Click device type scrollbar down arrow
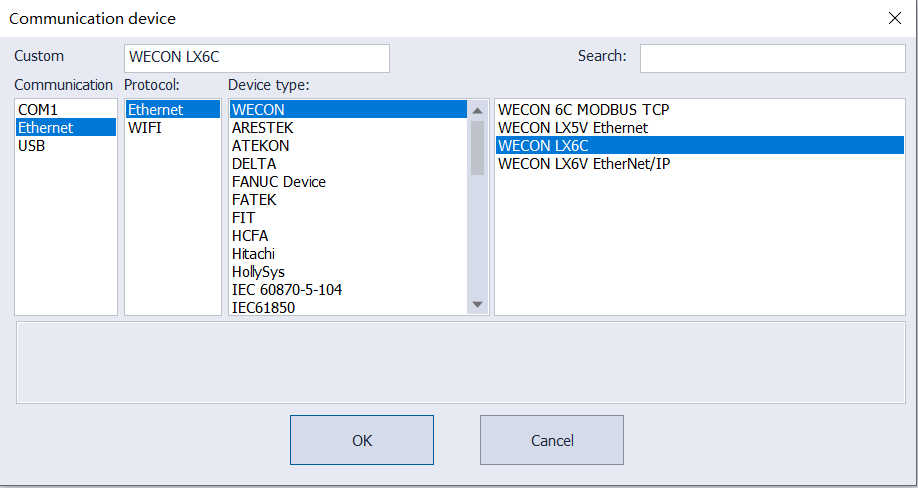 tap(477, 305)
